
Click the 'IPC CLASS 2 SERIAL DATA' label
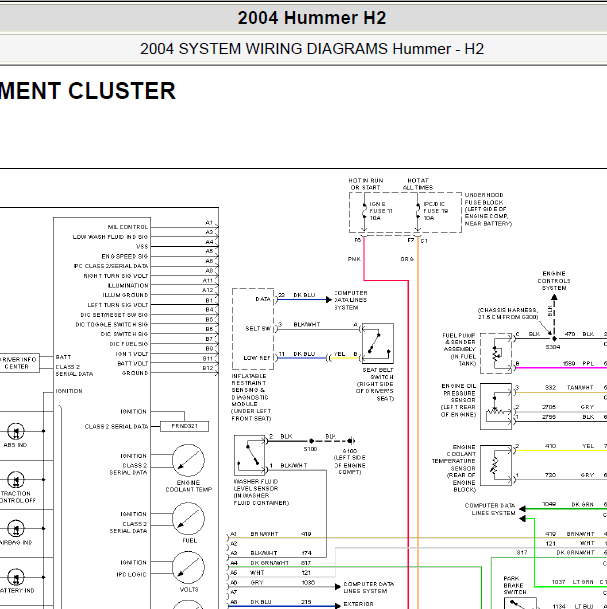[x=111, y=266]
